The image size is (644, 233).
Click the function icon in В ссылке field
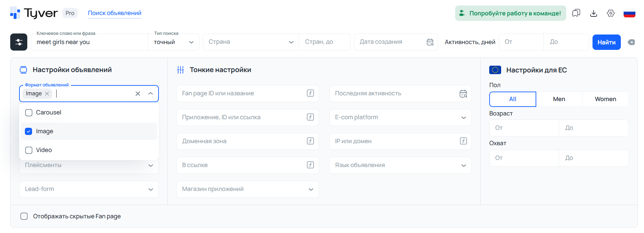click(310, 165)
